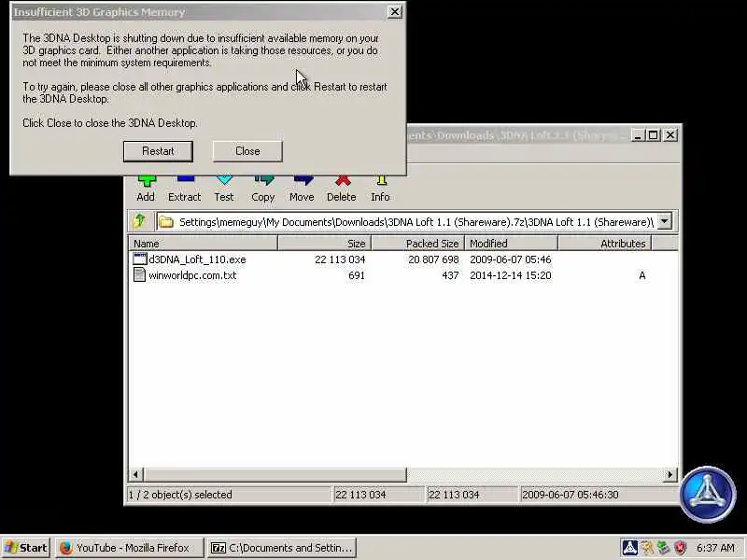Click the packed size value 20 807 698
747x560 pixels.
point(433,259)
